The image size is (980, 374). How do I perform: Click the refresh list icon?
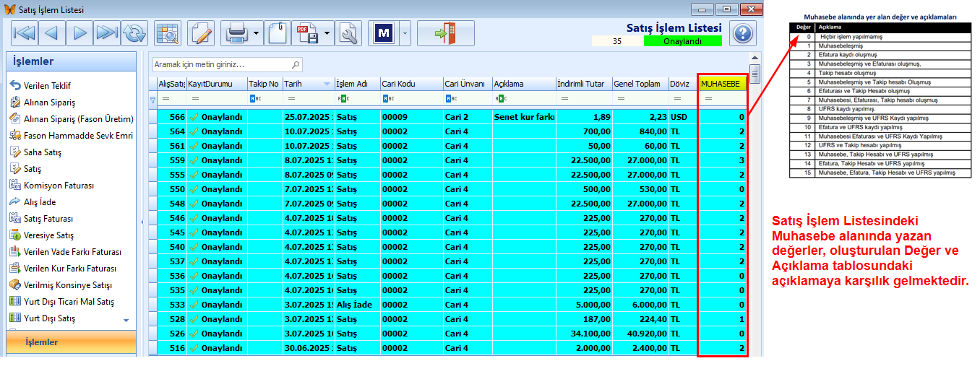point(134,33)
